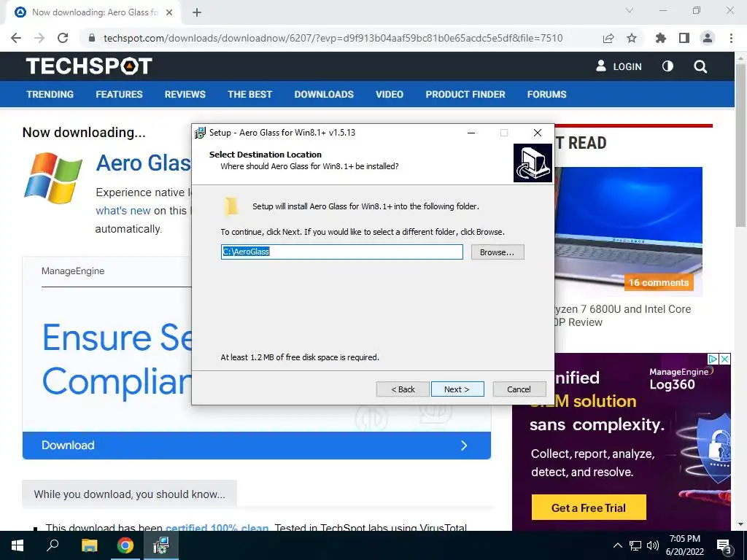Go back to previous browser page
747x560 pixels.
[16, 38]
